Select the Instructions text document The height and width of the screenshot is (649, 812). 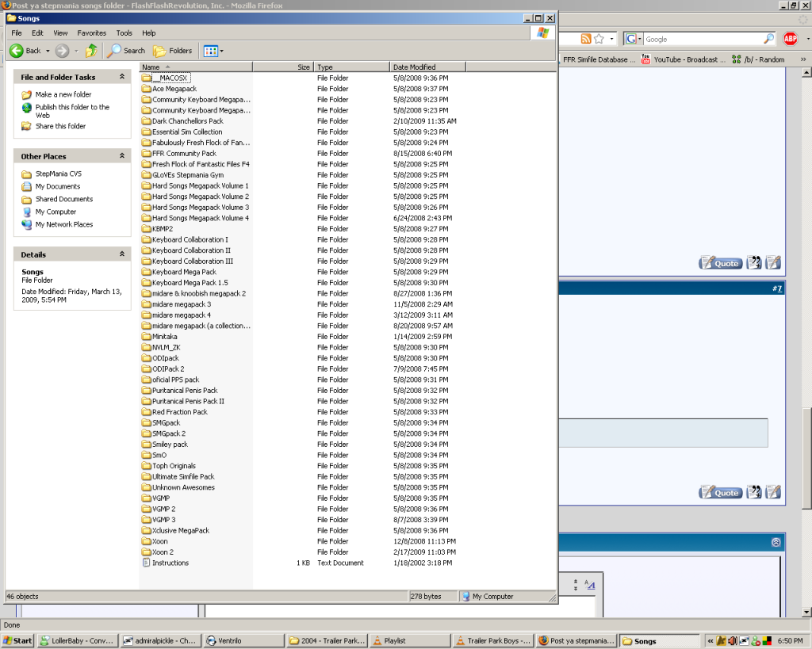[x=170, y=563]
